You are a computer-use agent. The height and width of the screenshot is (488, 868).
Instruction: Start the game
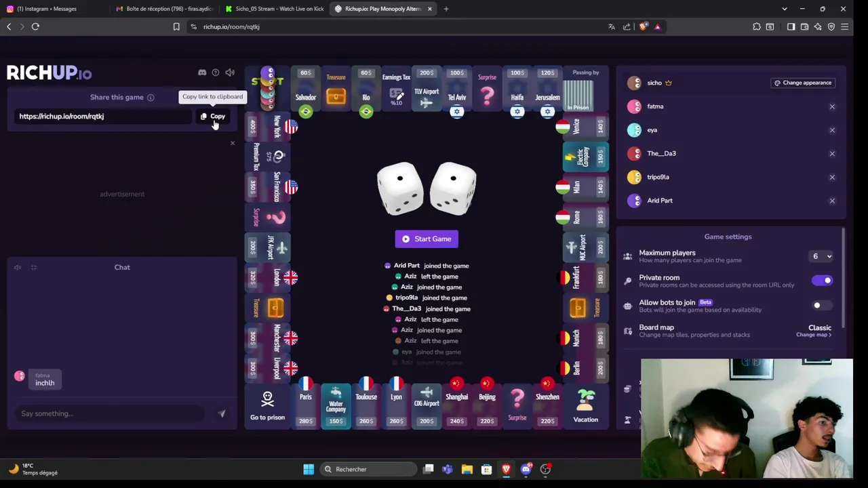pyautogui.click(x=427, y=239)
